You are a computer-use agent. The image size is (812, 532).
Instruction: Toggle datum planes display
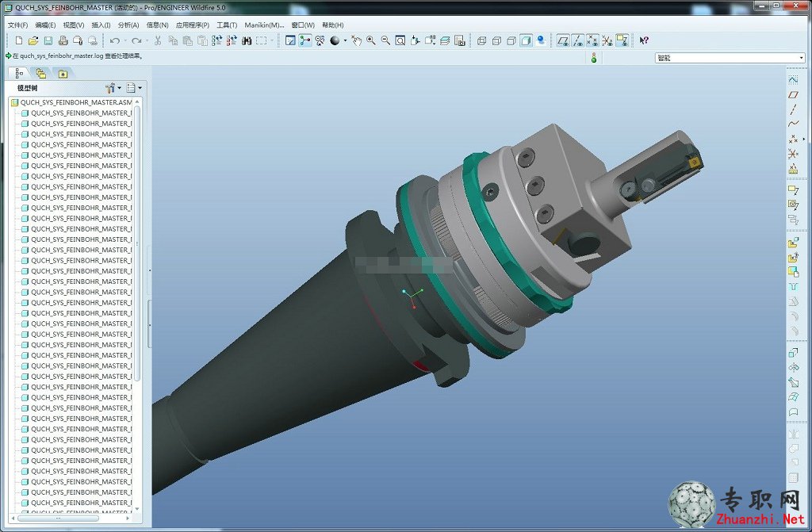coord(563,40)
